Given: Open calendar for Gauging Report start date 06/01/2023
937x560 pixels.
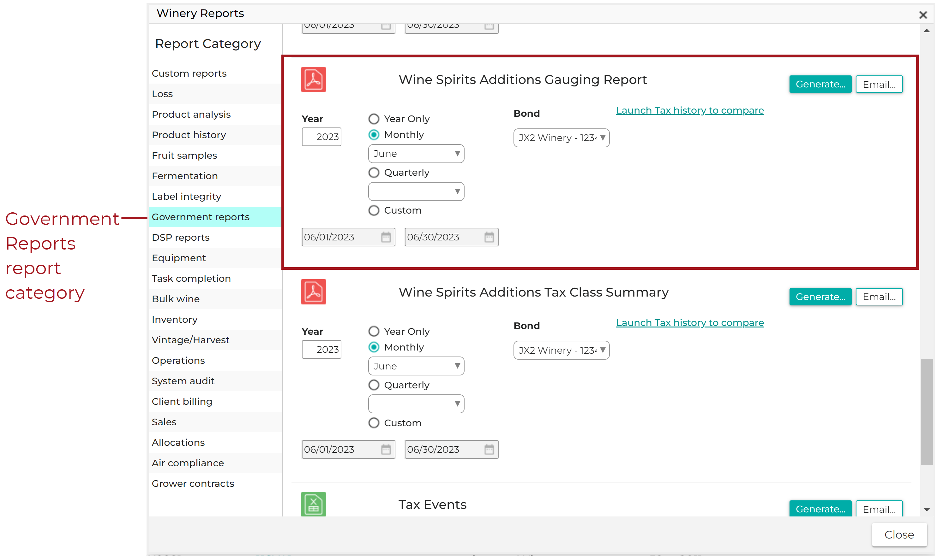Looking at the screenshot, I should pos(386,237).
